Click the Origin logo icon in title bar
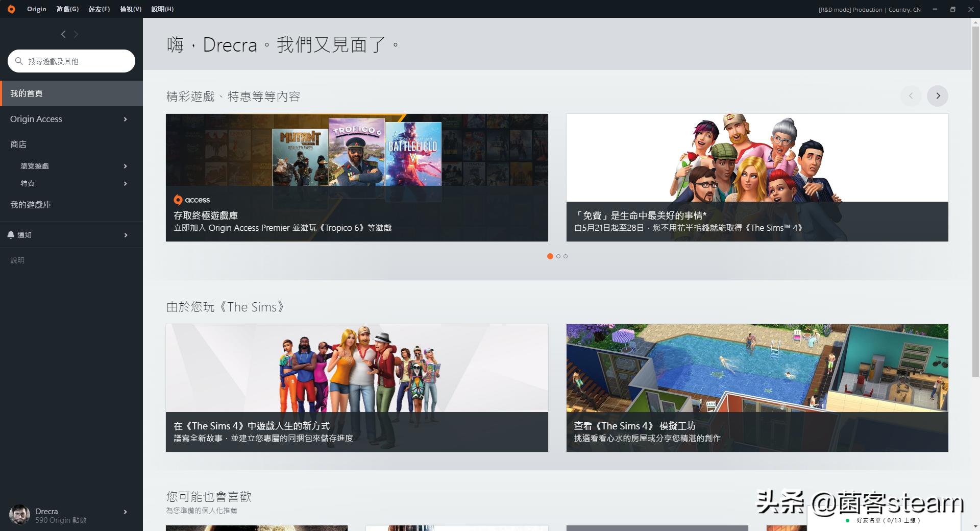Viewport: 980px width, 531px height. click(11, 9)
